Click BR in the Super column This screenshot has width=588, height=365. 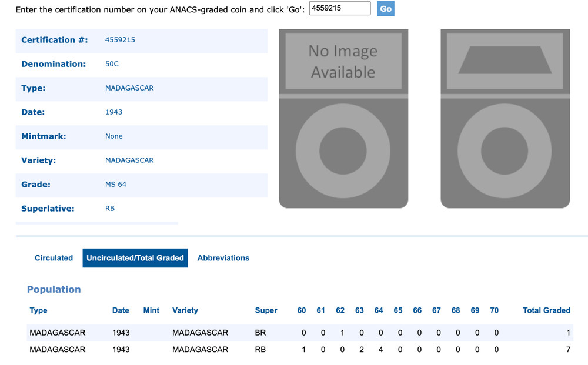[x=260, y=333]
